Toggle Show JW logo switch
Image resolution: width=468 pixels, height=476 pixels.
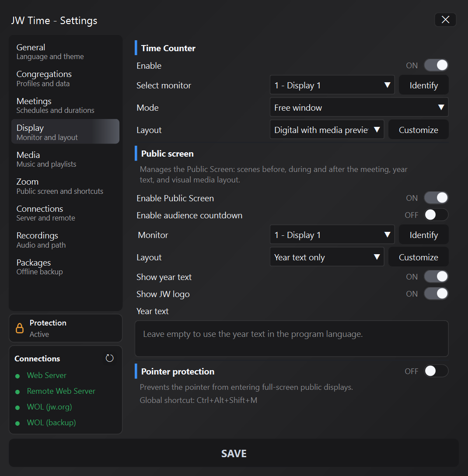(x=436, y=294)
